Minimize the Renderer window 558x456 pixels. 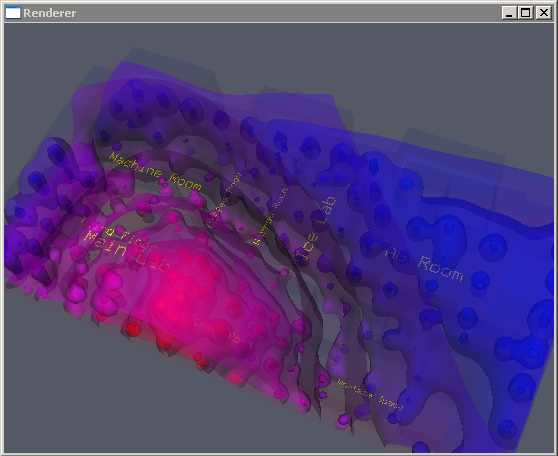pyautogui.click(x=509, y=13)
